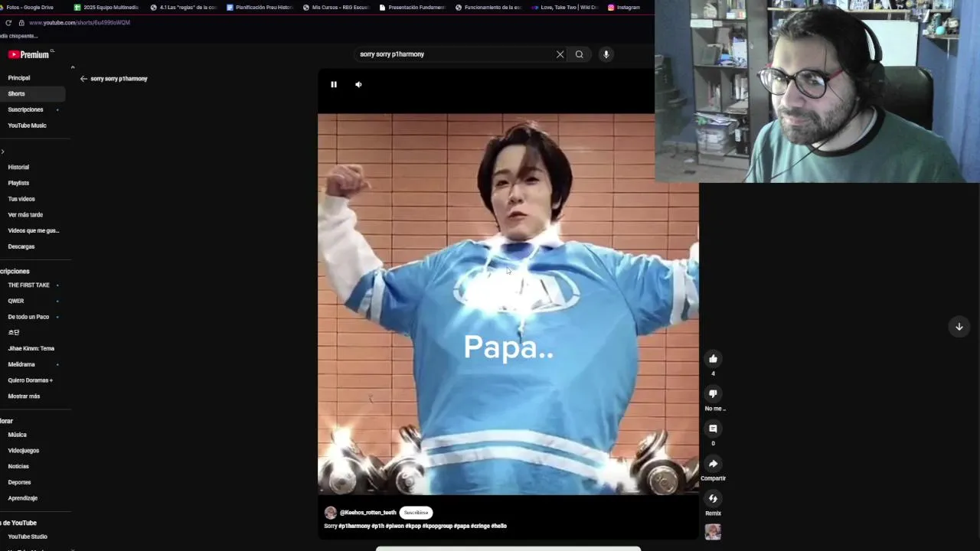Switch to Love, Take Two Wiki tab
980x551 pixels.
pos(565,7)
